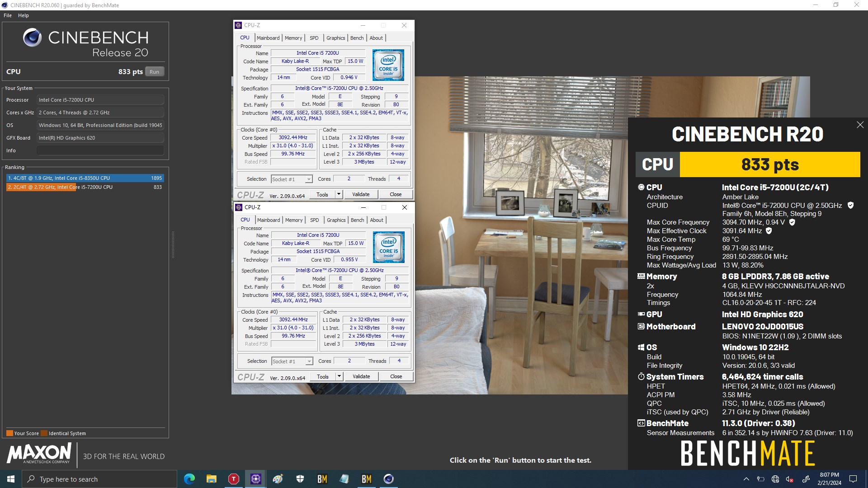Click the Windows OS icon in BenchMate panel
Screen dimensions: 868x488
coord(641,347)
